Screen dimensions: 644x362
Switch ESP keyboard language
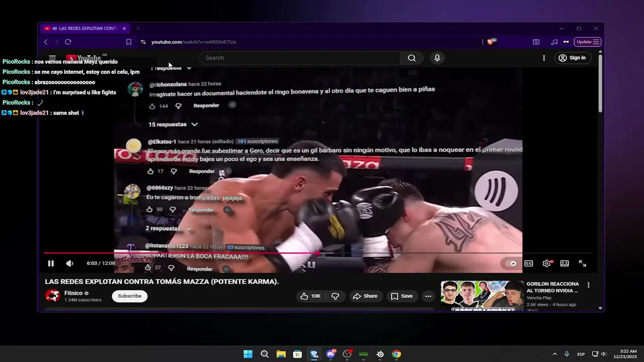pos(581,354)
